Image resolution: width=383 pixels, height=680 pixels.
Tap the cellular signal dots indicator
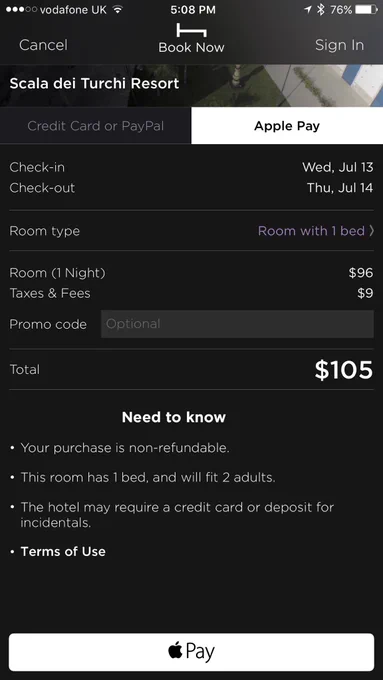[21, 10]
